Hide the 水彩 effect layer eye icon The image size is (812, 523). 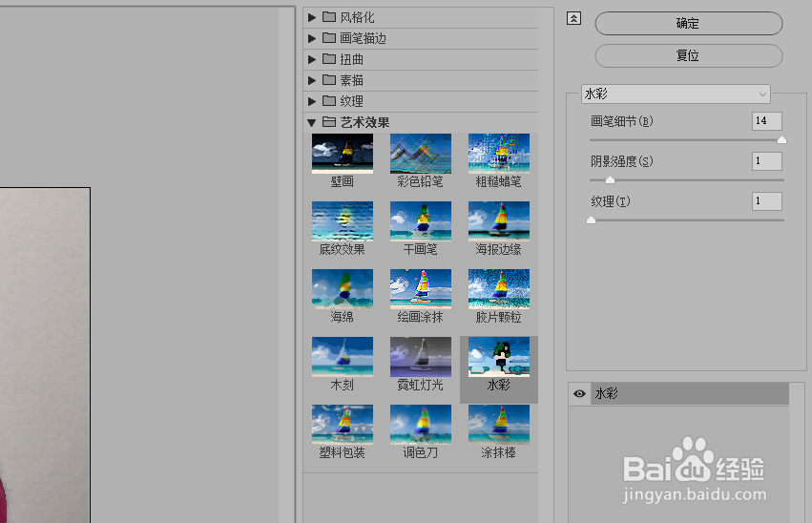[579, 394]
